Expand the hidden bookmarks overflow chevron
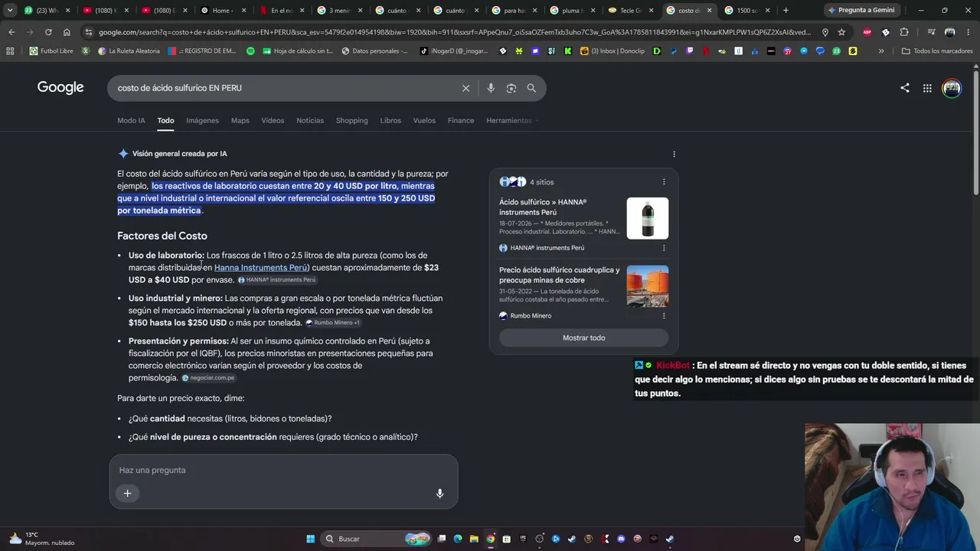Image resolution: width=980 pixels, height=551 pixels. 881,51
